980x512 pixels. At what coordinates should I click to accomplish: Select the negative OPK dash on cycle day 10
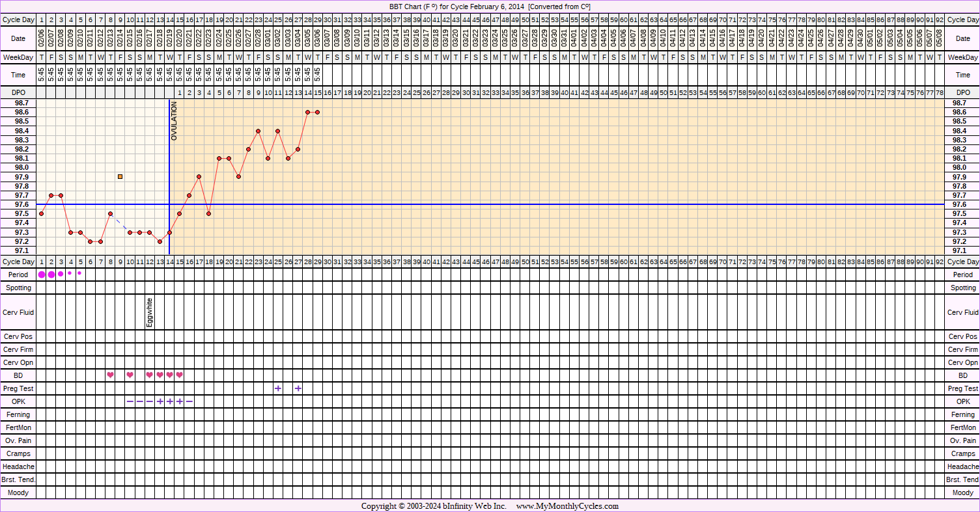(130, 401)
